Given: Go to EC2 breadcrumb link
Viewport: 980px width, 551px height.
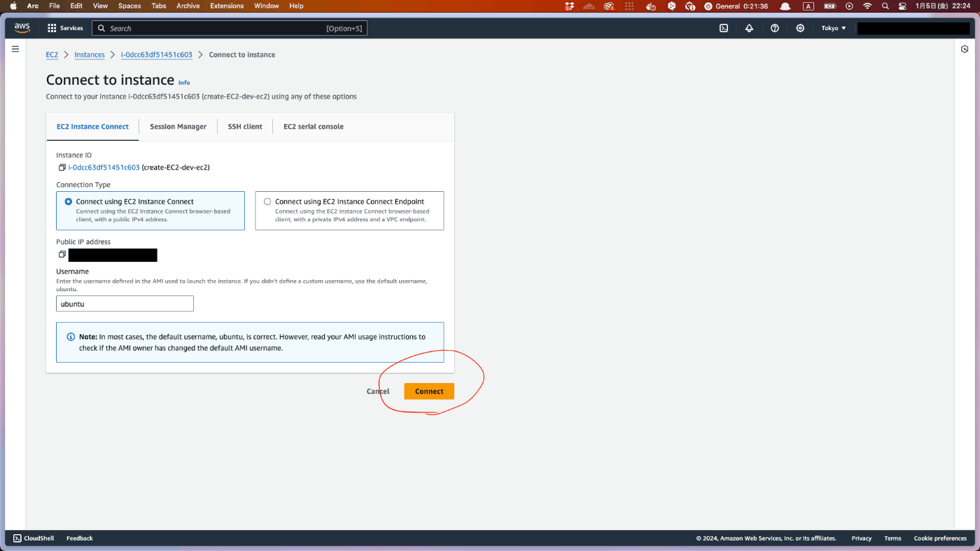Looking at the screenshot, I should point(52,55).
